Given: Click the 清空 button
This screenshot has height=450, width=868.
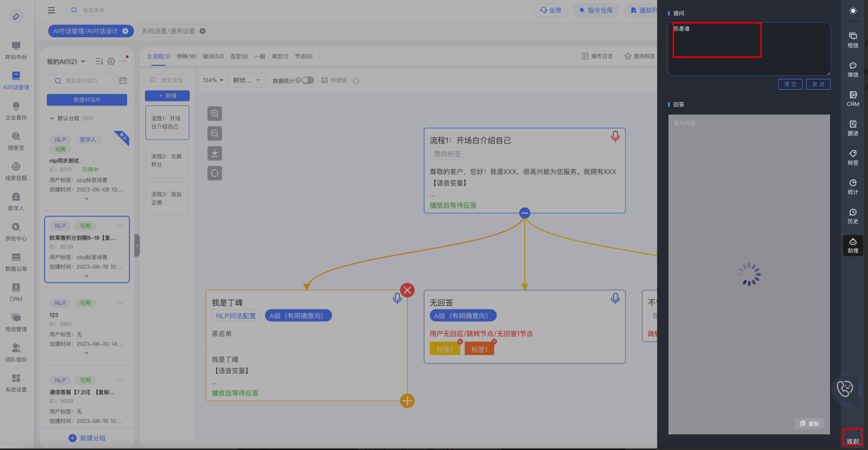Looking at the screenshot, I should coord(790,85).
